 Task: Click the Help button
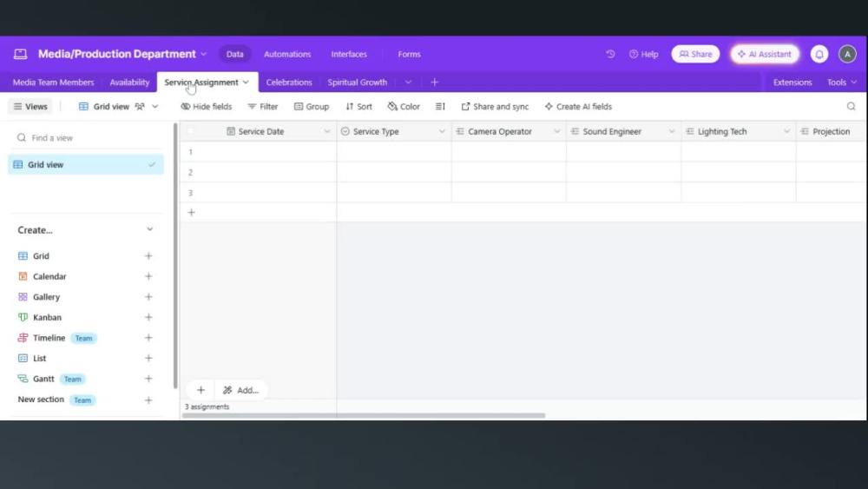pos(644,54)
